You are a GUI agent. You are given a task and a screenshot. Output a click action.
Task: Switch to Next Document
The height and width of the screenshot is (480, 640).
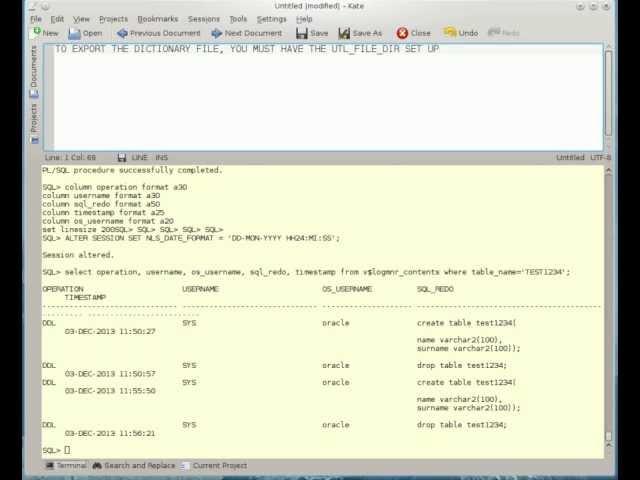coord(247,33)
